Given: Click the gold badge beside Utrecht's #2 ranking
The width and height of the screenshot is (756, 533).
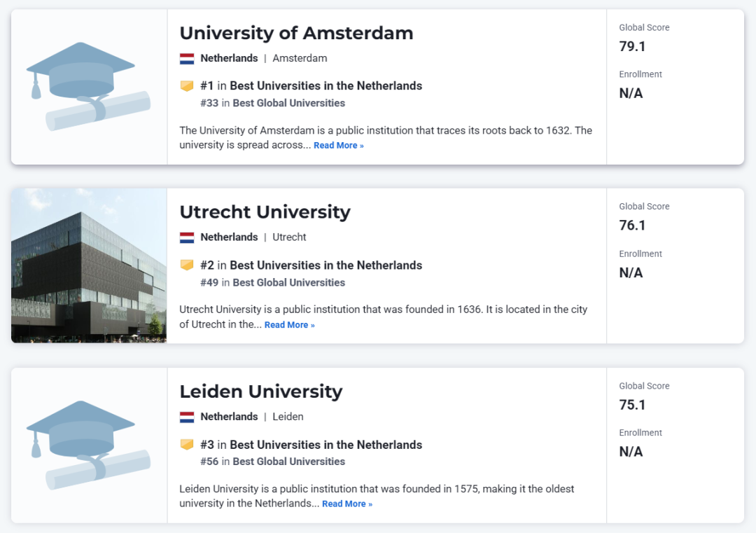Looking at the screenshot, I should point(187,265).
